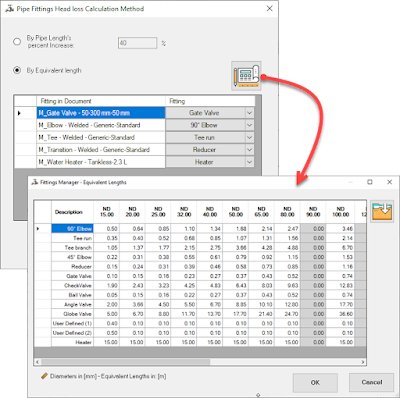Click Cancel in Fittings Manager
The width and height of the screenshot is (400, 398).
371,382
